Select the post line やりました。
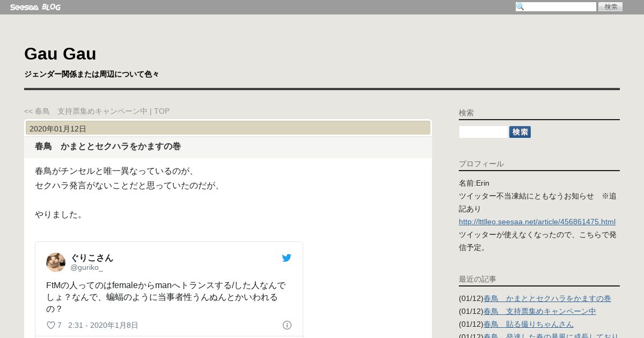 point(60,215)
